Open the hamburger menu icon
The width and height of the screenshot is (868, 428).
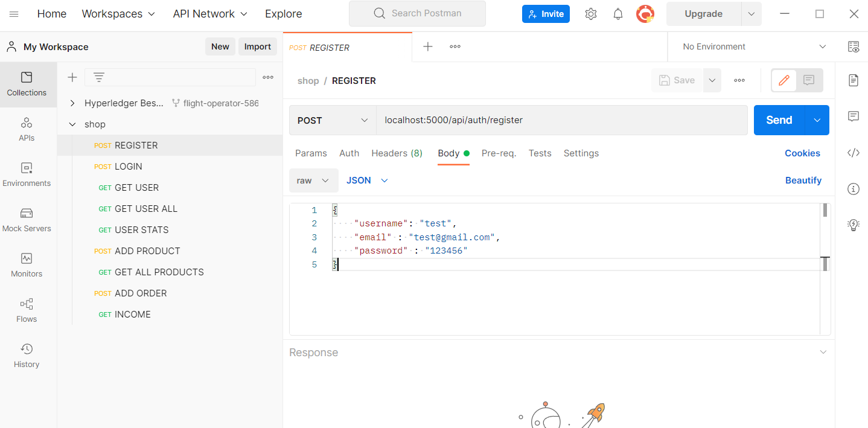14,14
